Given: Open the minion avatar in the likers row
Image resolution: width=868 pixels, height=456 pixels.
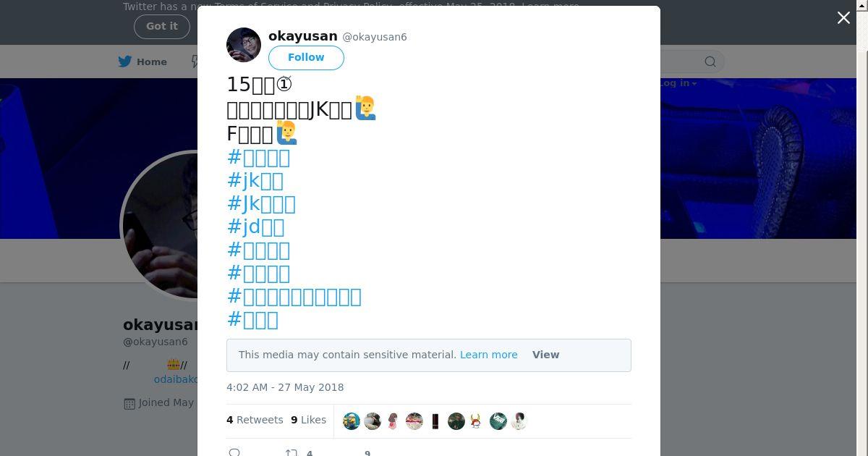Looking at the screenshot, I should tap(352, 421).
